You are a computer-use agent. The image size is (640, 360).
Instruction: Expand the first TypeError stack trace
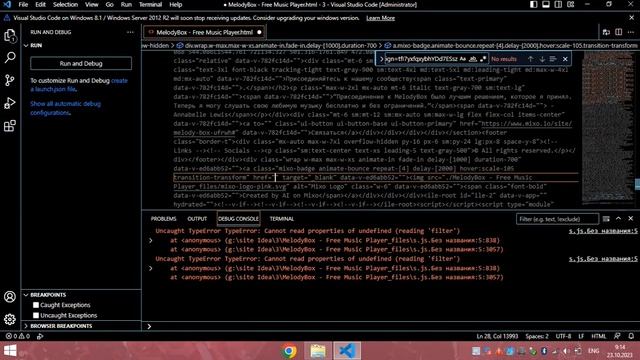pos(151,240)
